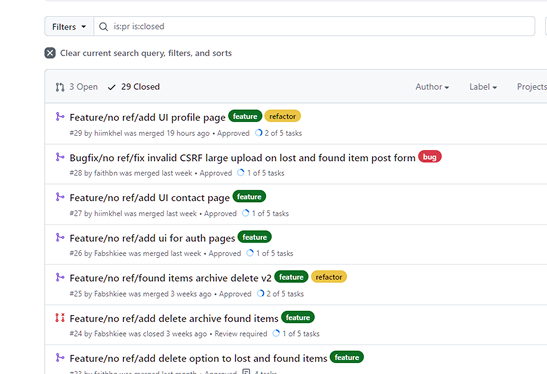Open PR Feature/no ref/add ui for auth pages
This screenshot has height=374, width=547.
click(x=152, y=238)
